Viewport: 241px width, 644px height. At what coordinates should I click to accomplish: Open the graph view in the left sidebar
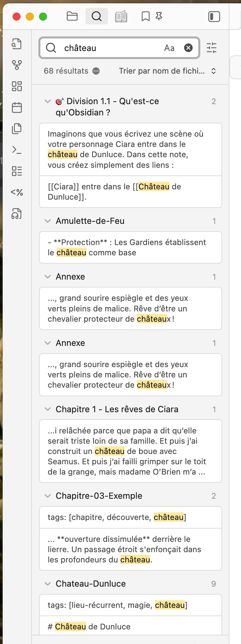(17, 65)
